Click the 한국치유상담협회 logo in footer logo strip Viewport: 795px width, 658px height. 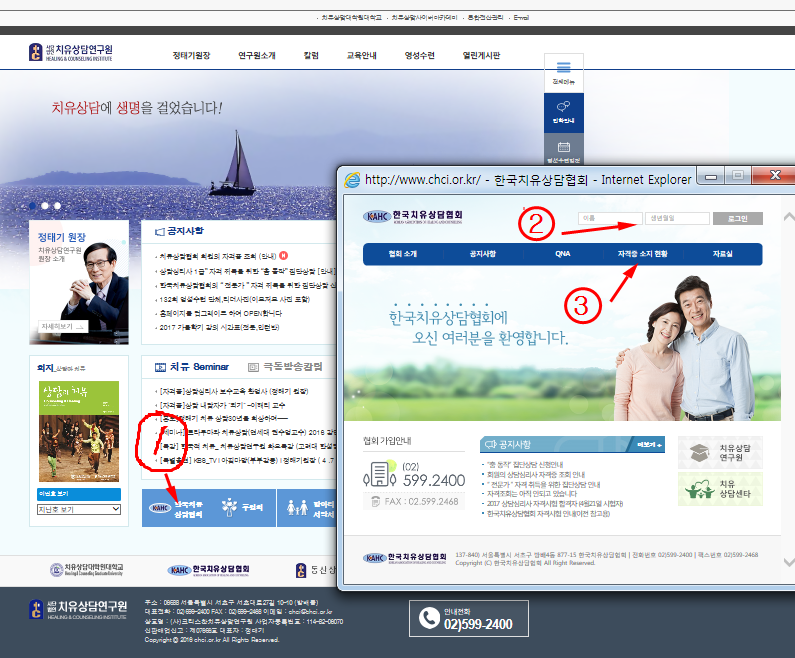point(208,570)
